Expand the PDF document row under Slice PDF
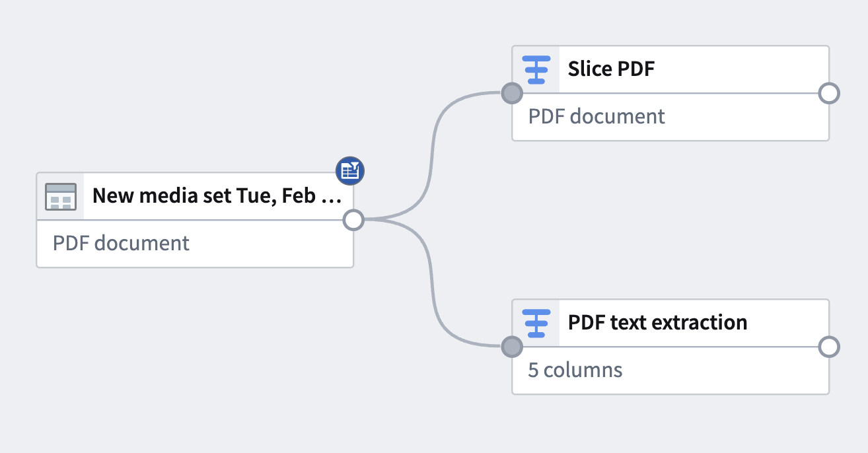 596,117
